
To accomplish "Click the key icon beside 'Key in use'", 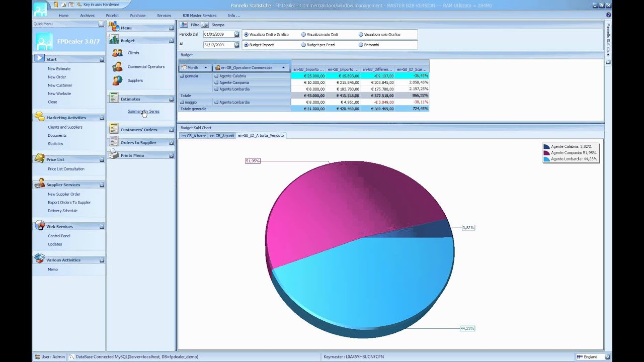I will point(79,5).
